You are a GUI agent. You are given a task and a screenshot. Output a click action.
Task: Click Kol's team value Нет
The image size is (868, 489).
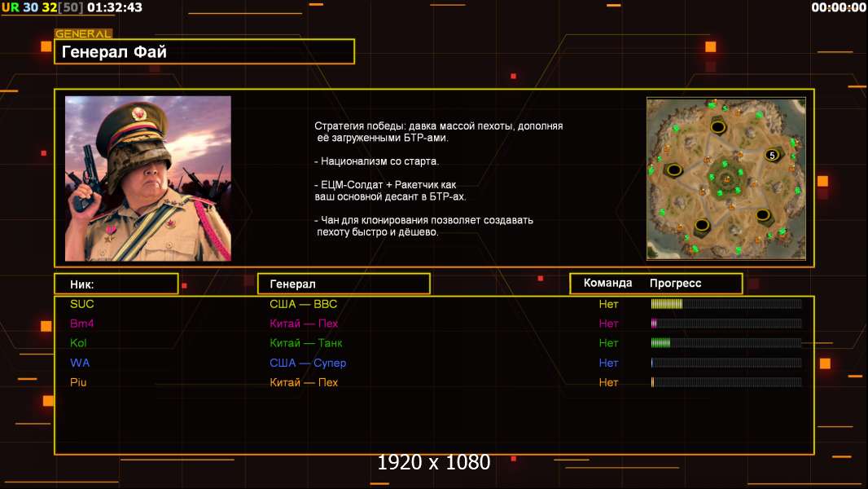pyautogui.click(x=608, y=343)
